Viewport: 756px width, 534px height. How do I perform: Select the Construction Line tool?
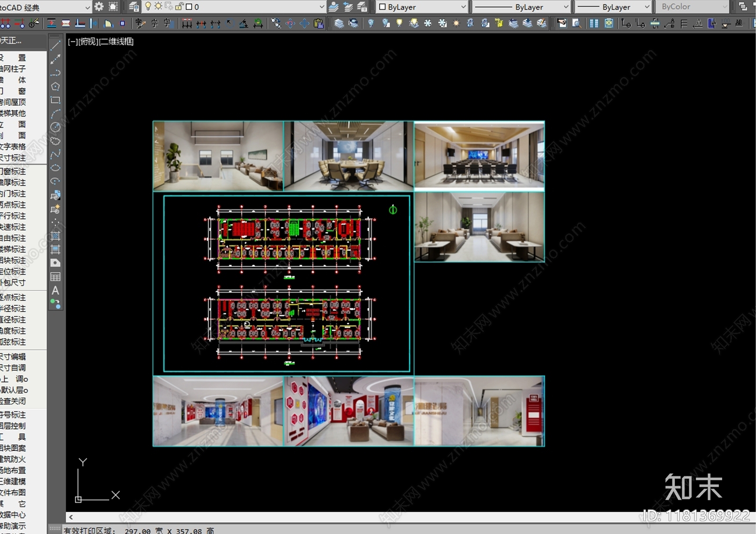pos(55,59)
